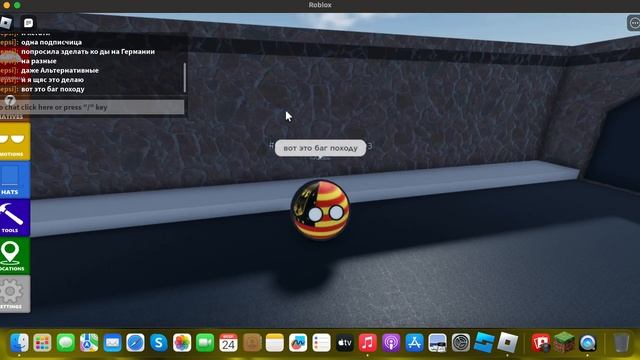Open Music from the Dock
640x360 pixels.
tap(368, 342)
